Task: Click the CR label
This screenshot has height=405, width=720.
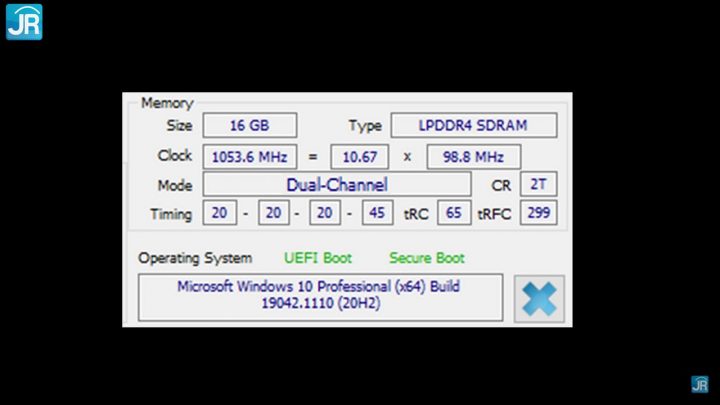Action: click(x=501, y=186)
